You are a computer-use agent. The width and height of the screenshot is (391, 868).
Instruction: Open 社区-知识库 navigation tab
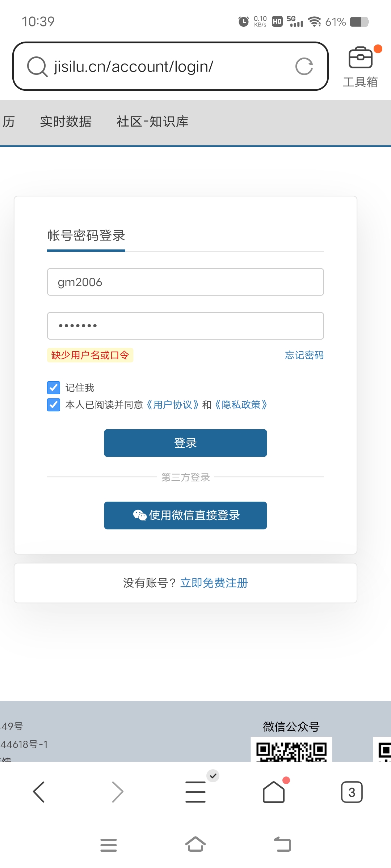[x=152, y=122]
